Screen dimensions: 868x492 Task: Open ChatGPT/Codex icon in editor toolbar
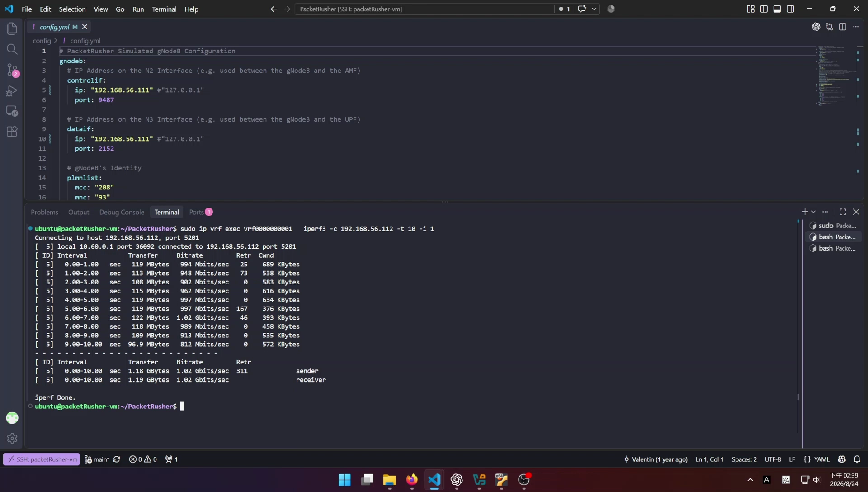[816, 27]
